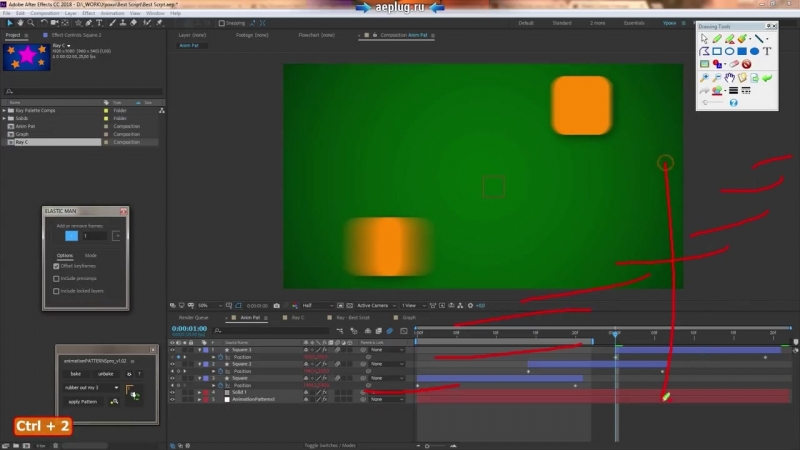Click the bake button
800x450 pixels.
tap(75, 373)
